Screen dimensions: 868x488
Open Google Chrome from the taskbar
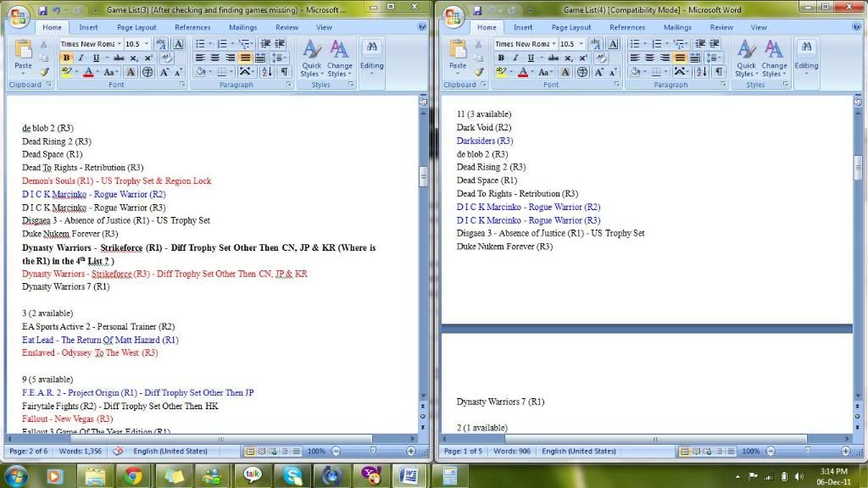132,476
